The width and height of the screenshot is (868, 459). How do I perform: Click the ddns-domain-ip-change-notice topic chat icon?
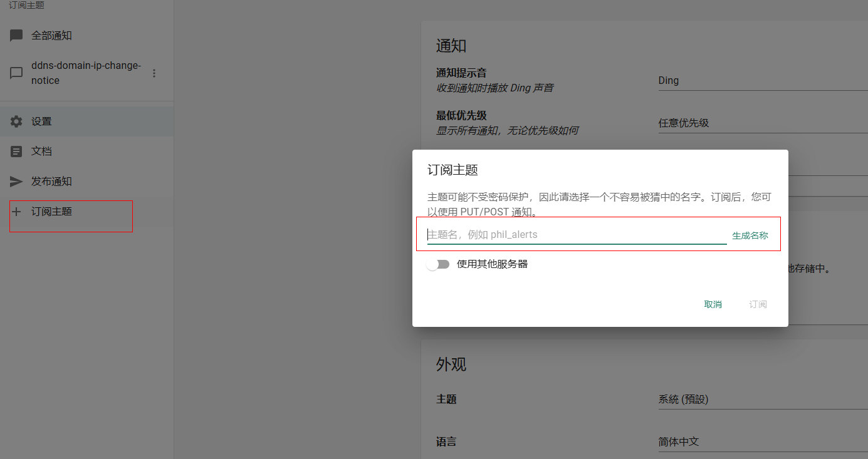coord(16,73)
